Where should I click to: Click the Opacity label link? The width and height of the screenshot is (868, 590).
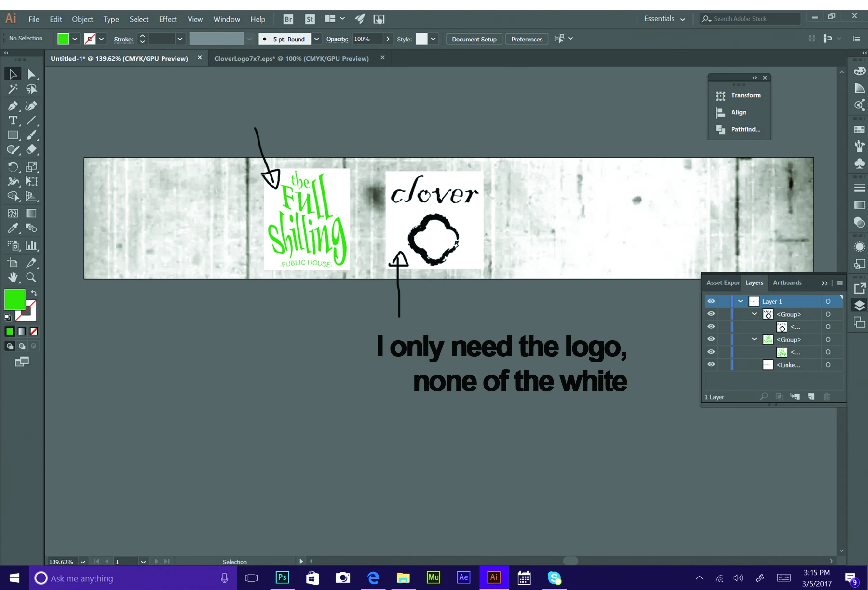(337, 39)
